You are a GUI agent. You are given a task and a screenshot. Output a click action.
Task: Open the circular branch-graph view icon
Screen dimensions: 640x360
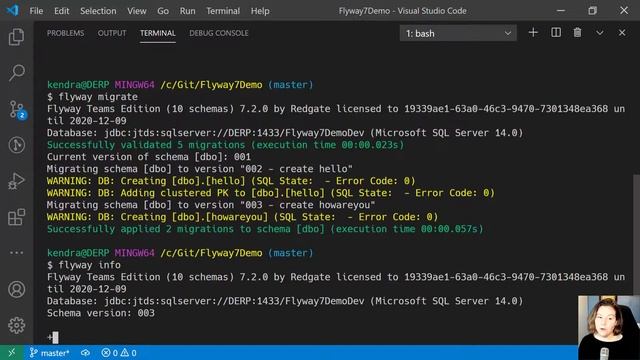(x=16, y=145)
